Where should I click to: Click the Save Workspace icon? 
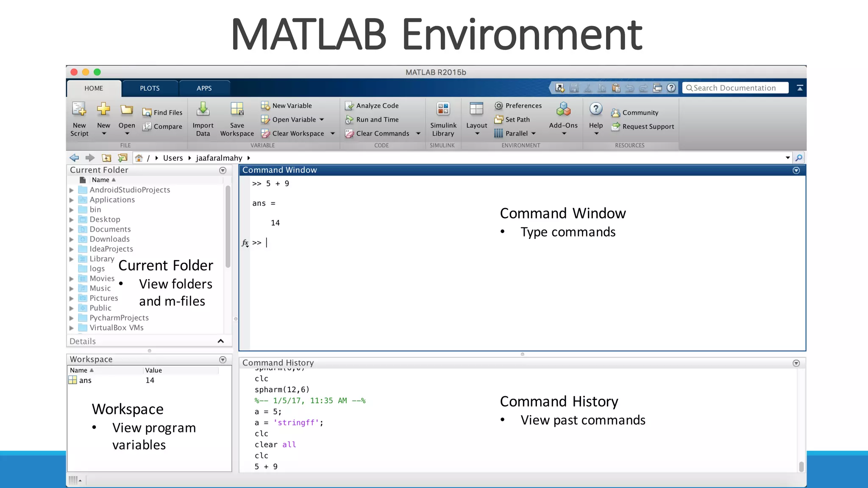237,109
